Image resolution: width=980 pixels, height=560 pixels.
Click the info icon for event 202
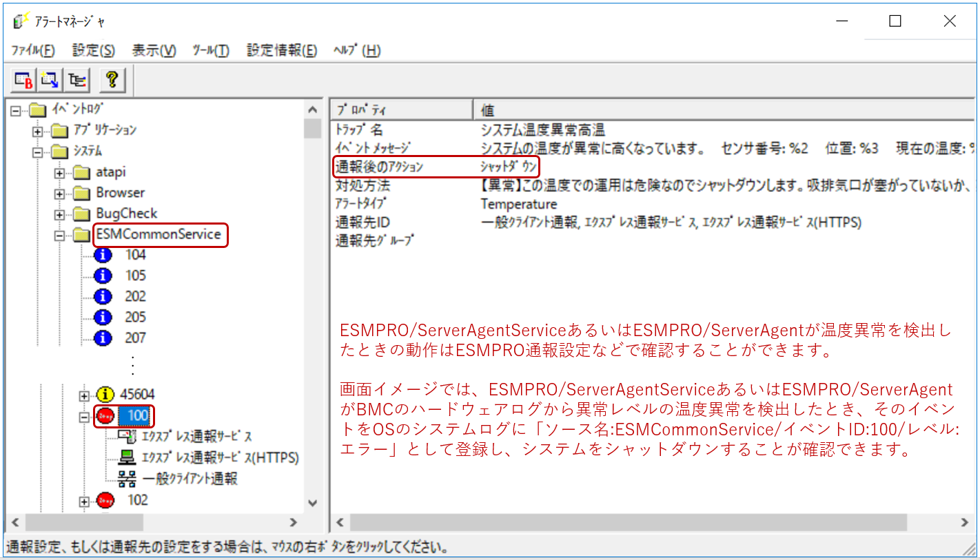pos(103,297)
